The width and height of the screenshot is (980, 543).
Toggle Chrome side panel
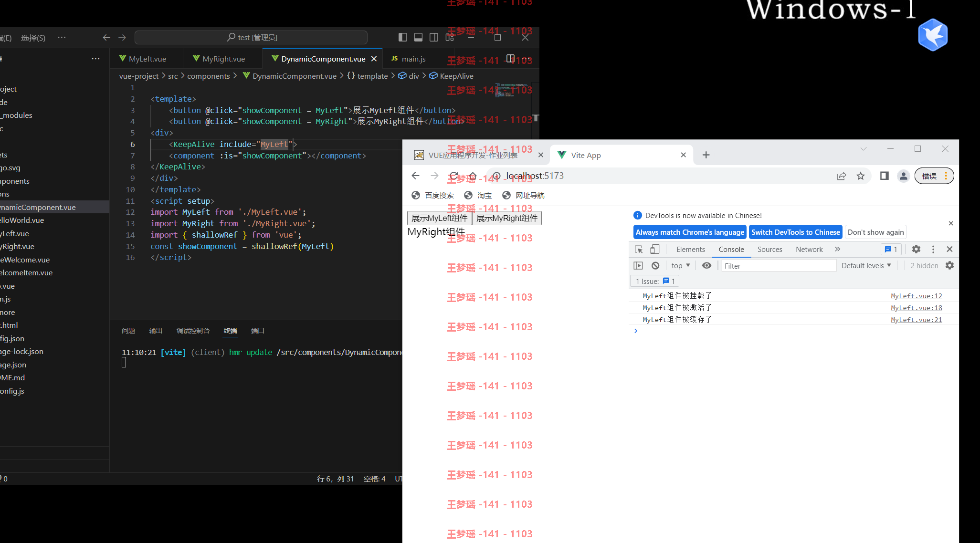point(884,176)
